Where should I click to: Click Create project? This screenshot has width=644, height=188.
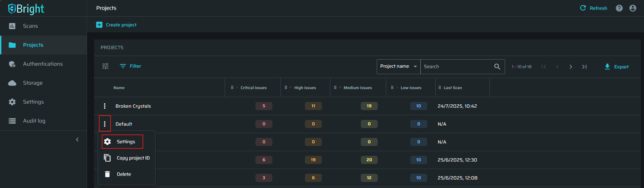click(116, 25)
